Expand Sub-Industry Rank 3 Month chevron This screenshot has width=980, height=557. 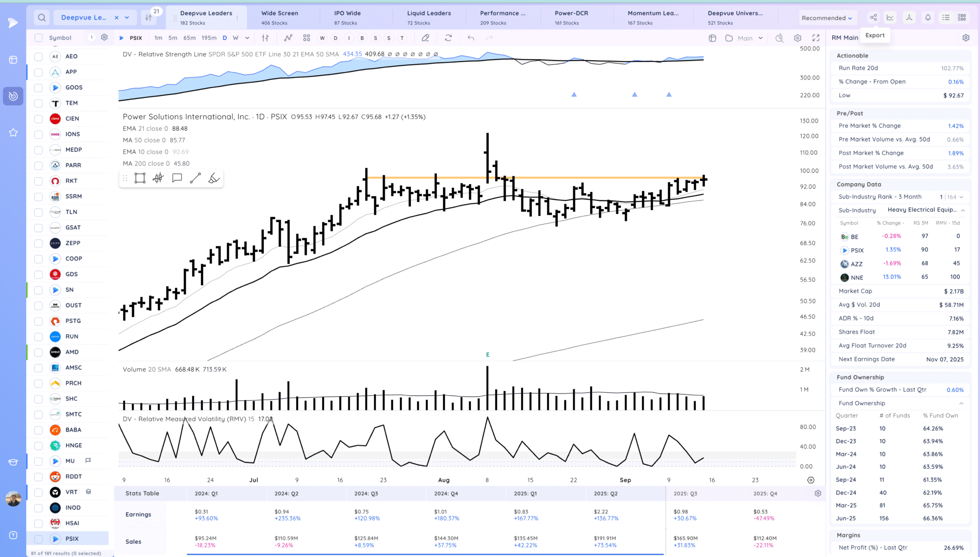961,197
